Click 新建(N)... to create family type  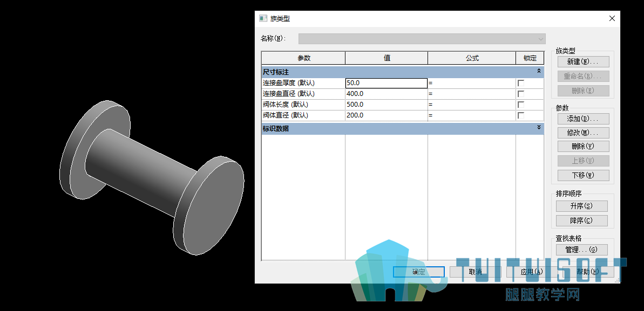(x=583, y=62)
